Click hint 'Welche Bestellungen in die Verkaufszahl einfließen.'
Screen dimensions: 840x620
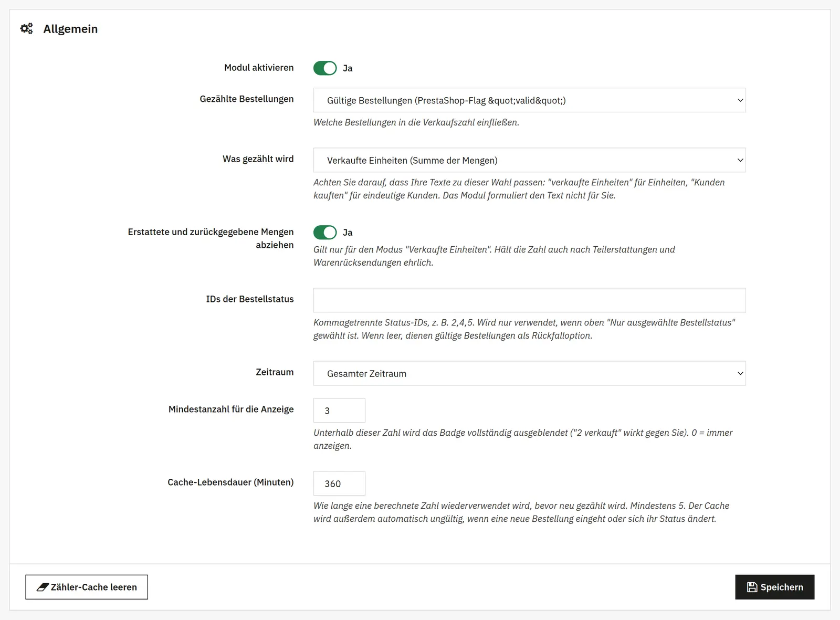pyautogui.click(x=416, y=122)
